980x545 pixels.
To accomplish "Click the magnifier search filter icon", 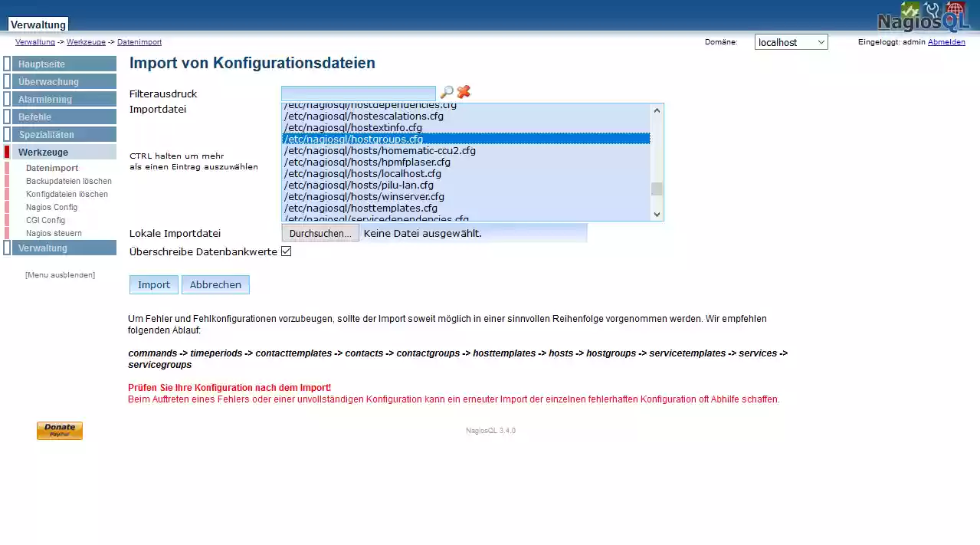I will click(x=447, y=93).
